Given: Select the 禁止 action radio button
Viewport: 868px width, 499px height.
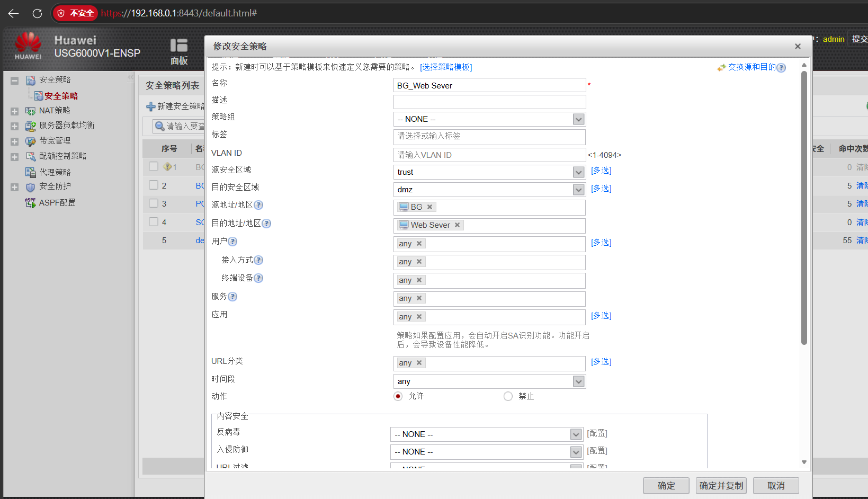Looking at the screenshot, I should pos(508,396).
